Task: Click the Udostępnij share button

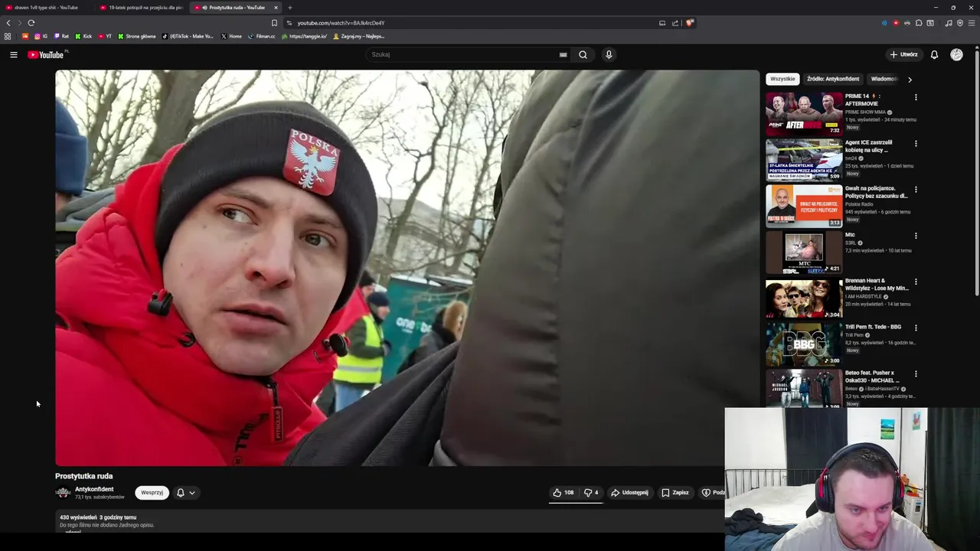Action: click(x=629, y=493)
